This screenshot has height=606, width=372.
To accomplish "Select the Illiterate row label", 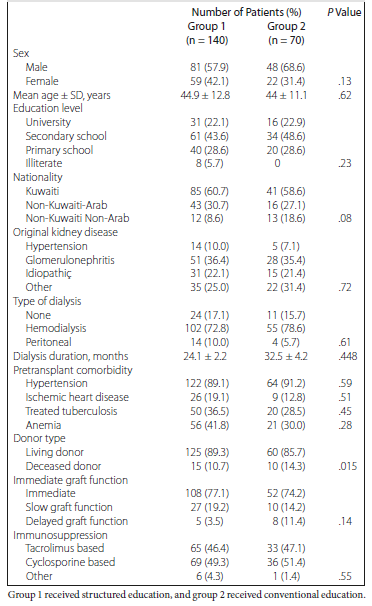I will pyautogui.click(x=44, y=163).
